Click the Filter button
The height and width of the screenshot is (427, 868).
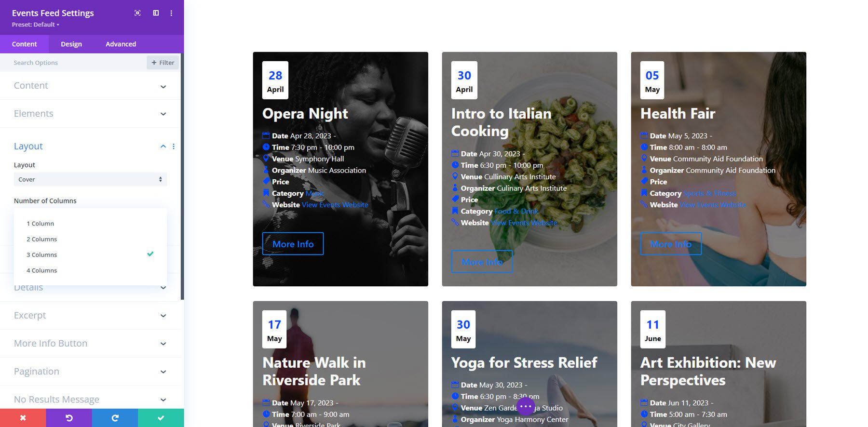point(163,63)
